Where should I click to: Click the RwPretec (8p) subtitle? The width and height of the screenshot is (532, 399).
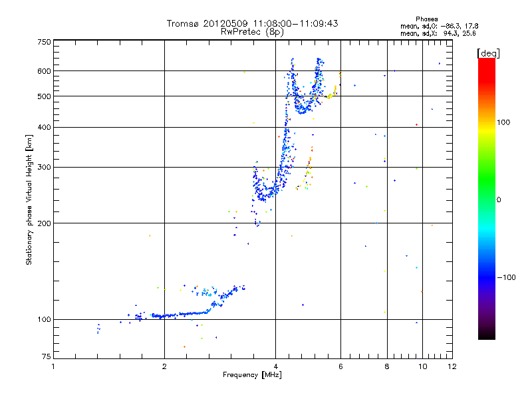click(x=252, y=32)
